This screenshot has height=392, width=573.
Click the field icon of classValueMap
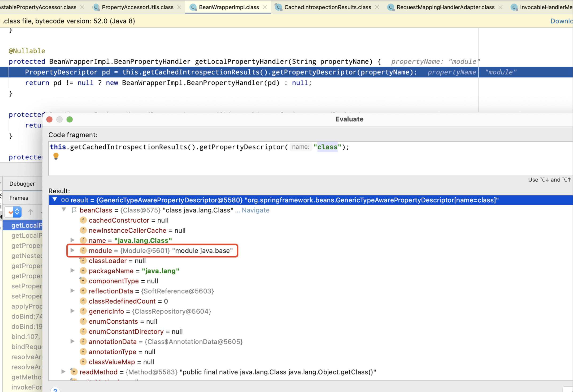(83, 362)
